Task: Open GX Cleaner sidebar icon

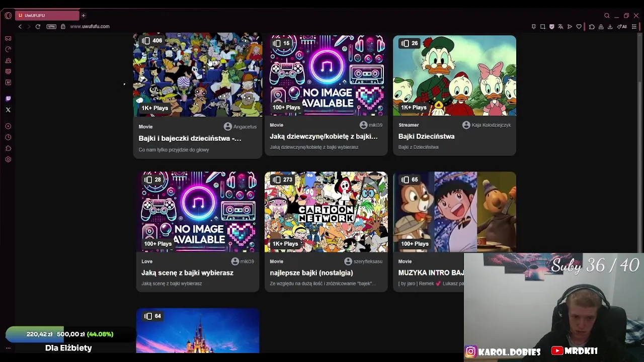Action: tap(8, 60)
